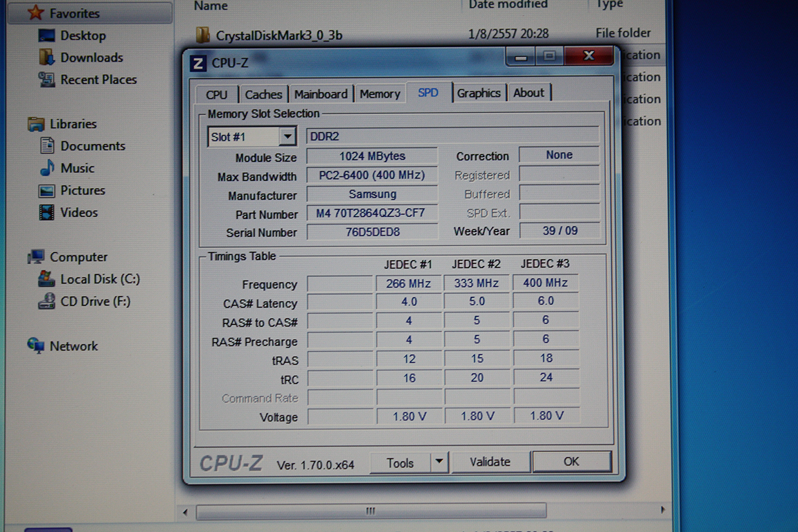Open the CPU tab in CPU-Z
The image size is (798, 532).
217,94
